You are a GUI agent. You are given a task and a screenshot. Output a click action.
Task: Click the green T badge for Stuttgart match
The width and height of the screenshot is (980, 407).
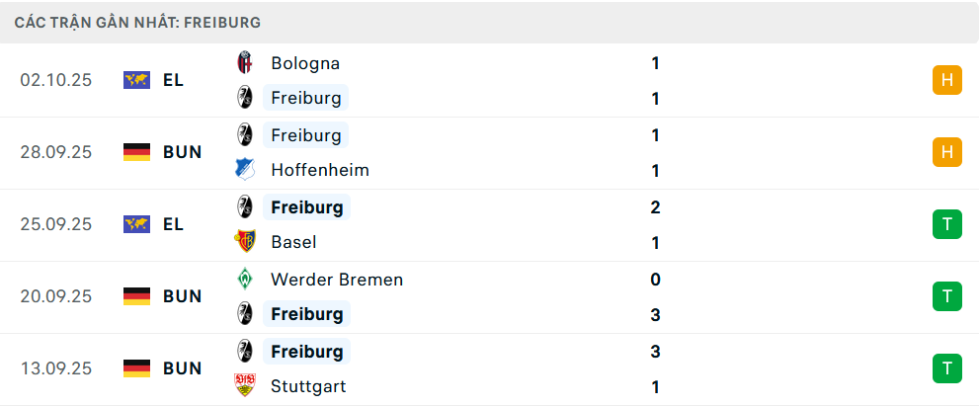[x=946, y=368]
